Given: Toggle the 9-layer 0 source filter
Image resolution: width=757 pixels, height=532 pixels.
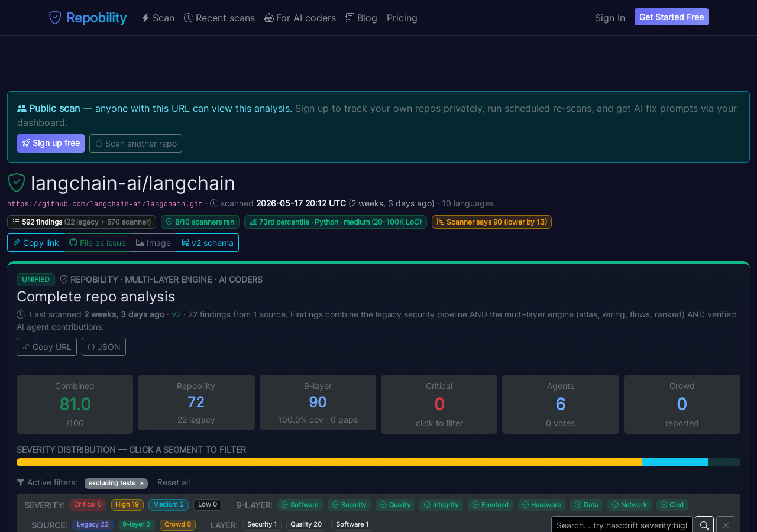Looking at the screenshot, I should pyautogui.click(x=137, y=524).
